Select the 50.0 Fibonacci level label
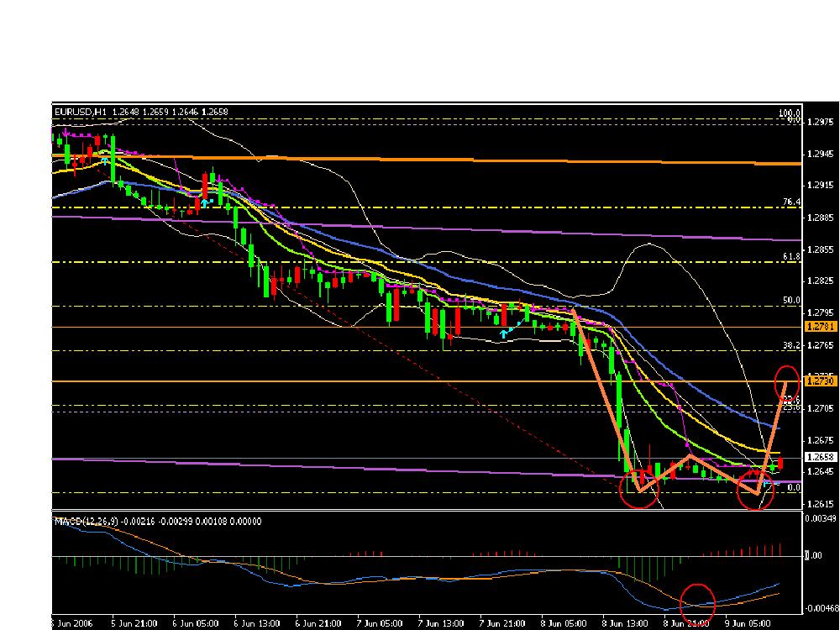 coord(792,301)
